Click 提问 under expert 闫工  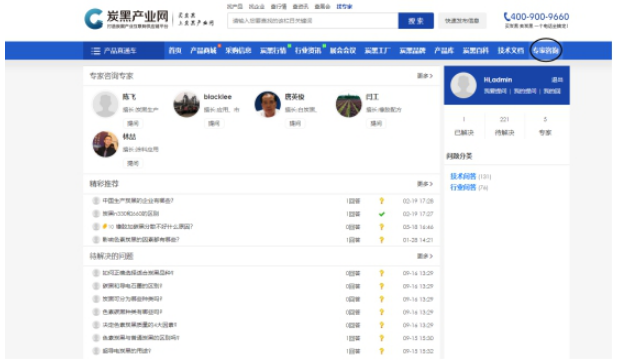[376, 123]
